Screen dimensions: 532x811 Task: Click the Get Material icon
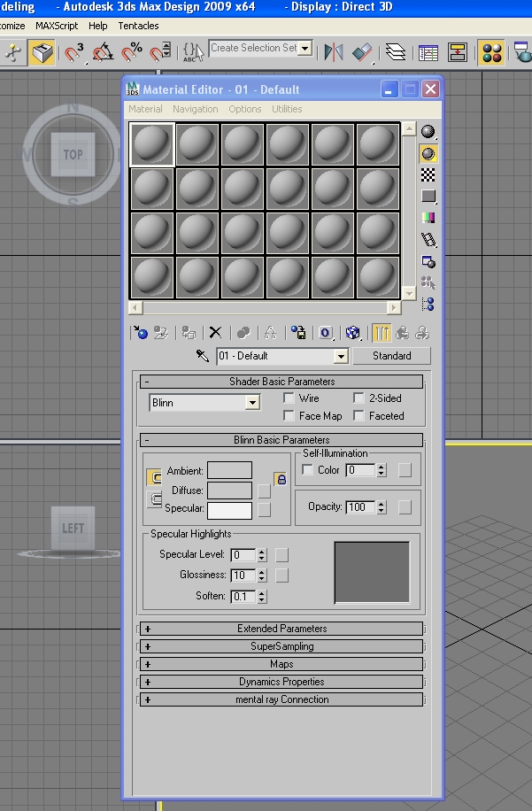tap(140, 333)
